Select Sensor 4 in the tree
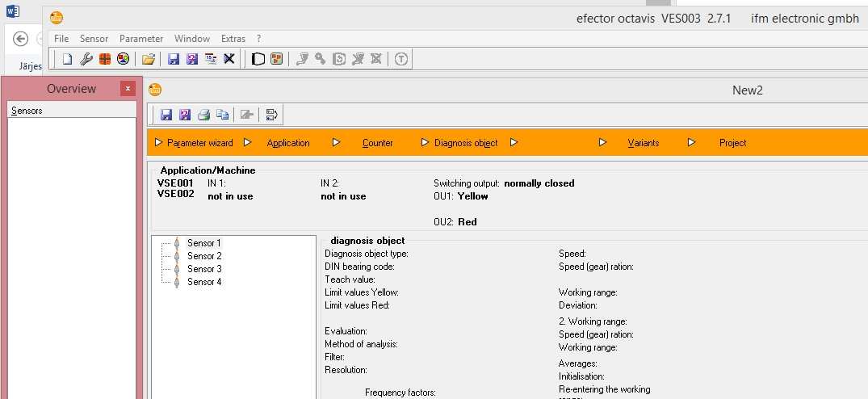 [204, 282]
